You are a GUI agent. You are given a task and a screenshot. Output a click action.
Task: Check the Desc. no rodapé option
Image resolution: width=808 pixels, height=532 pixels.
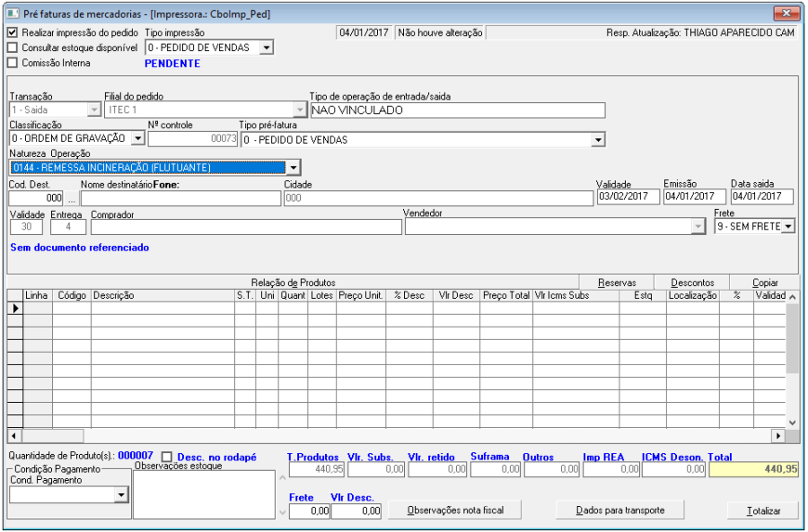[166, 457]
